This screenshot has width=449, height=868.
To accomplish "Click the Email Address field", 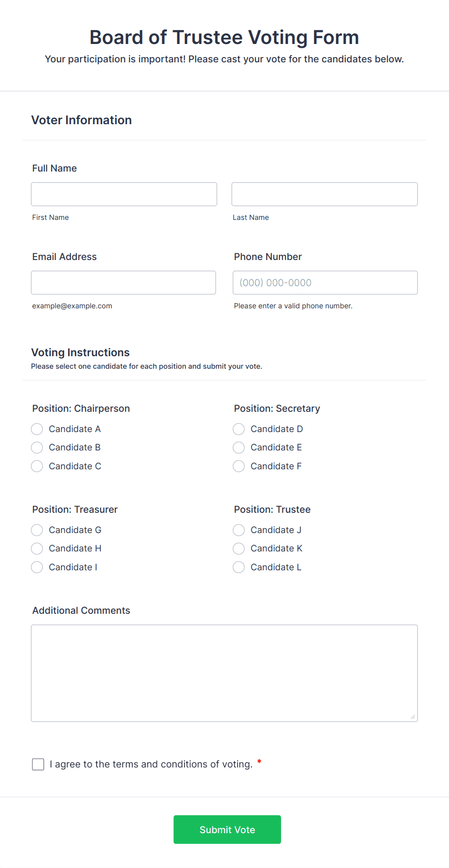I will tap(123, 282).
